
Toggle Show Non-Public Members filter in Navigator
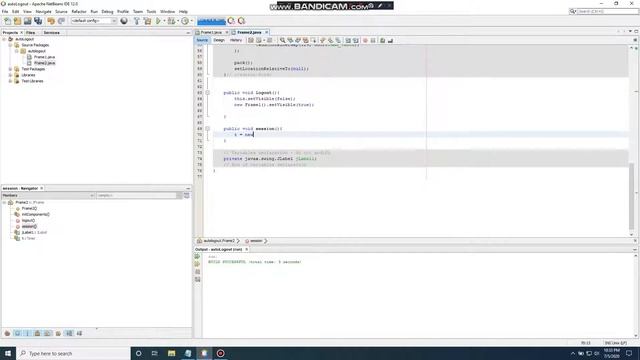click(x=38, y=333)
